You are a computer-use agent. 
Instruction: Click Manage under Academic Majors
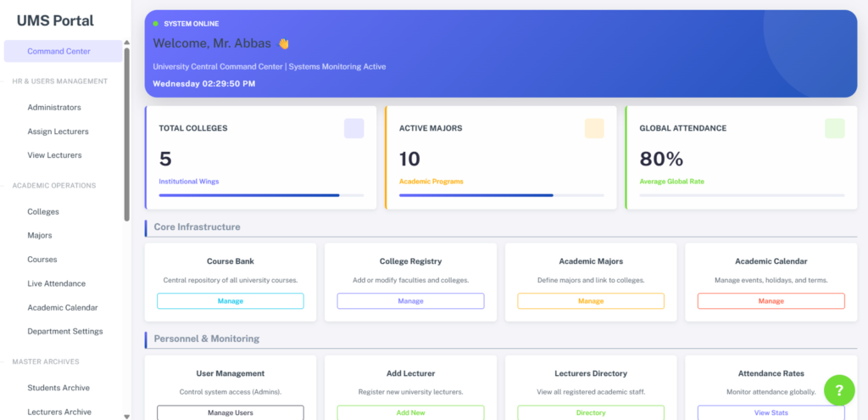pyautogui.click(x=591, y=301)
